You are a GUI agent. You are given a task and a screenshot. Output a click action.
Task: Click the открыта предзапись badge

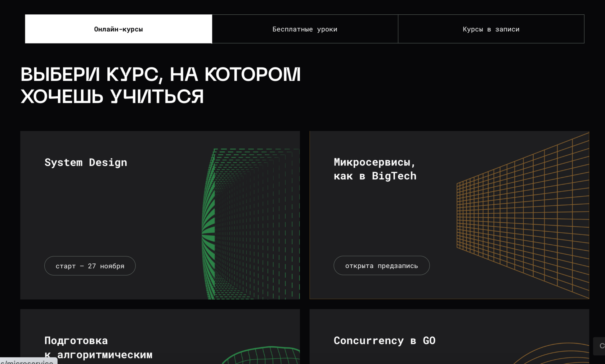coord(381,265)
